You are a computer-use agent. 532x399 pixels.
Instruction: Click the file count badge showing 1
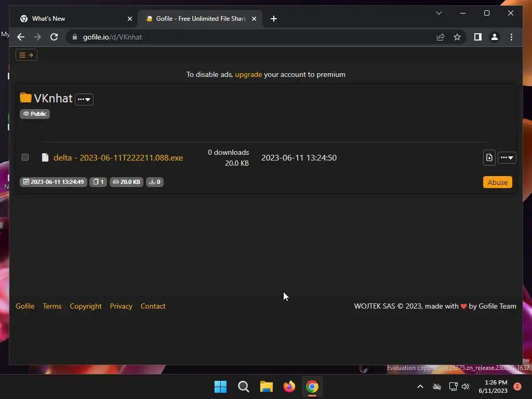pyautogui.click(x=98, y=182)
